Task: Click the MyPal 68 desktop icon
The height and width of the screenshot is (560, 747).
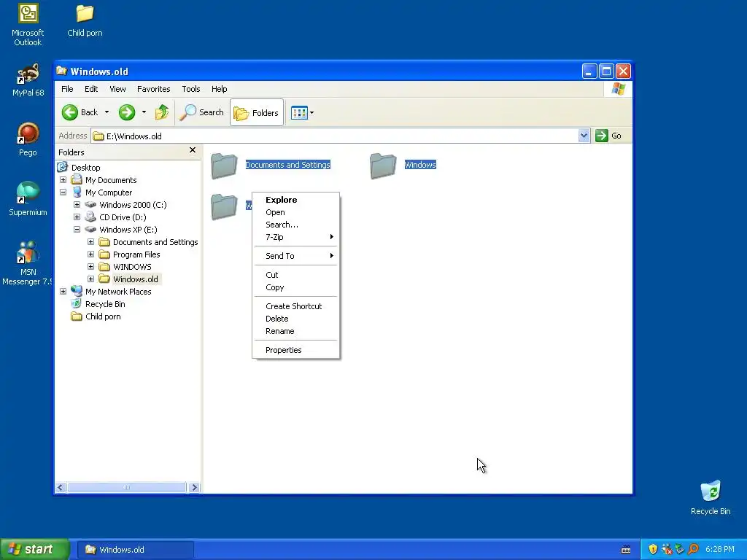Action: click(28, 79)
